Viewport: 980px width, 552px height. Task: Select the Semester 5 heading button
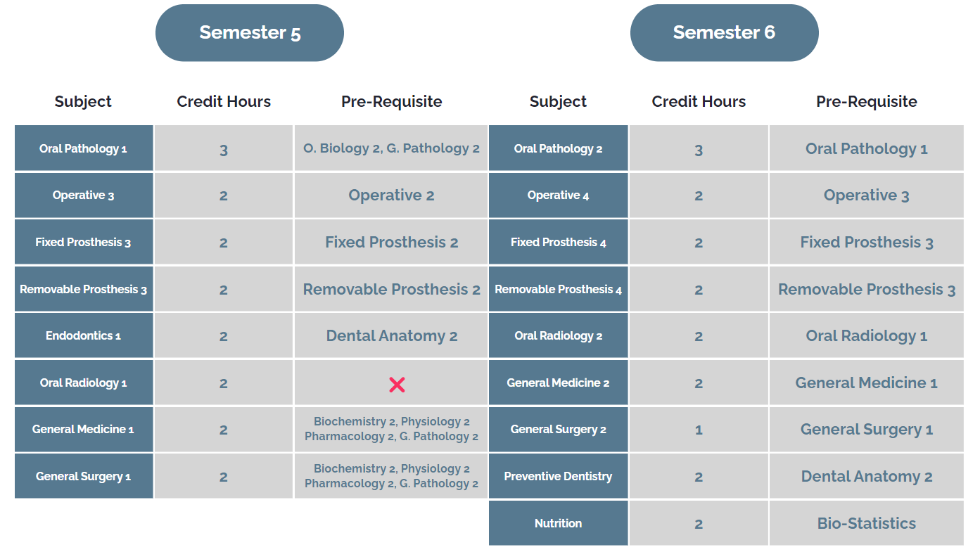click(x=250, y=33)
